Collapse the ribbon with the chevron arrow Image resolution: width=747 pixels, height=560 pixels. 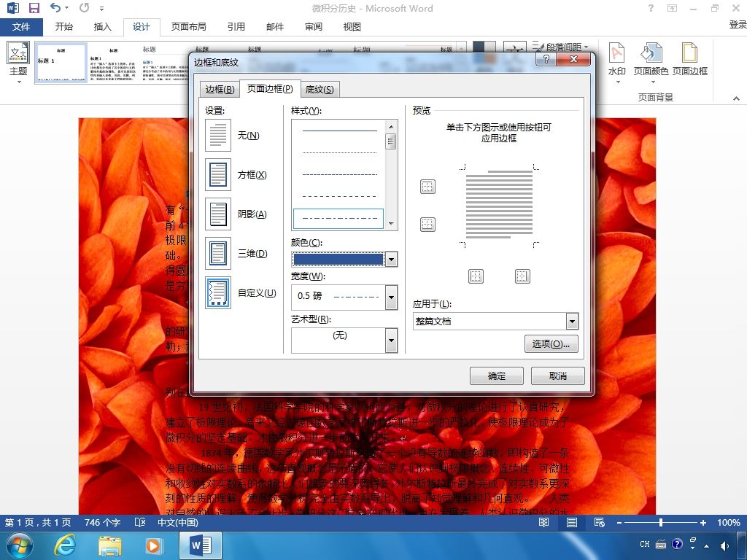coord(736,98)
